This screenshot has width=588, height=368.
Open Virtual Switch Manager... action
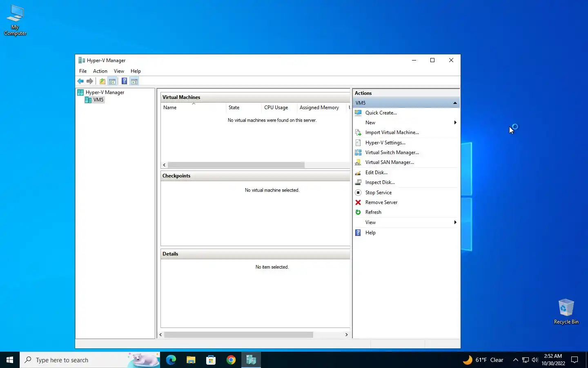point(392,153)
